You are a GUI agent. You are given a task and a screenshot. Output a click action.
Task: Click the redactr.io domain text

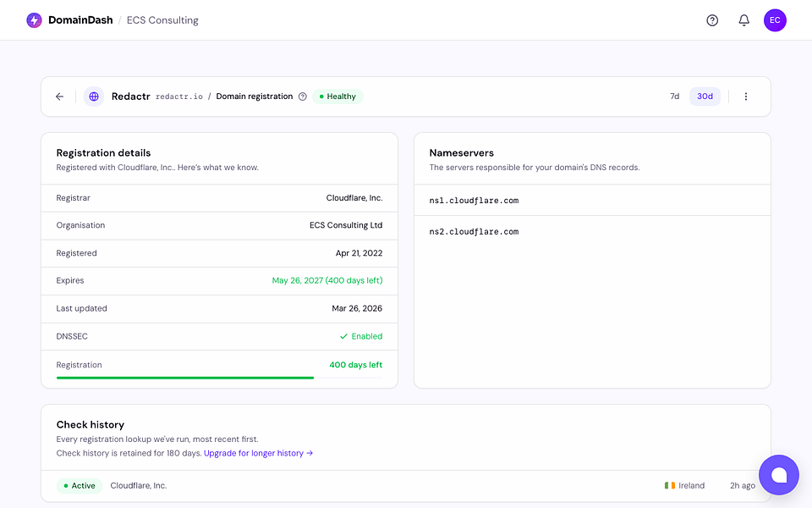[x=179, y=97]
